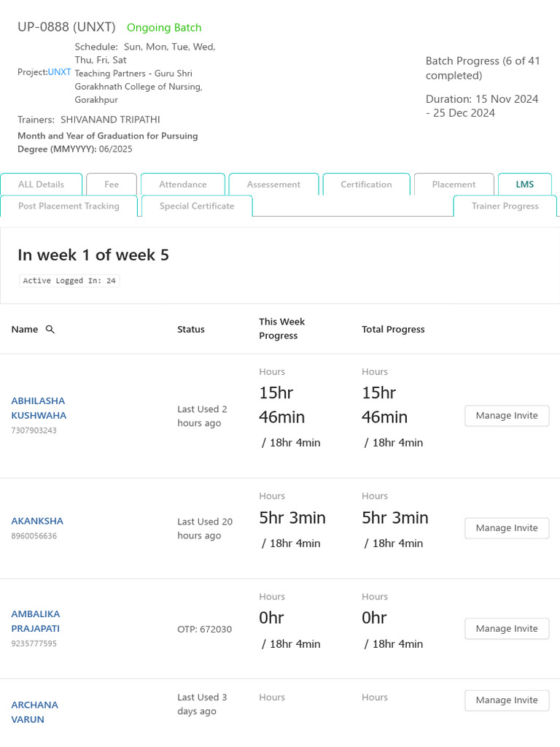Click Manage Invite for Abhilasha Kushwaha

pyautogui.click(x=507, y=416)
